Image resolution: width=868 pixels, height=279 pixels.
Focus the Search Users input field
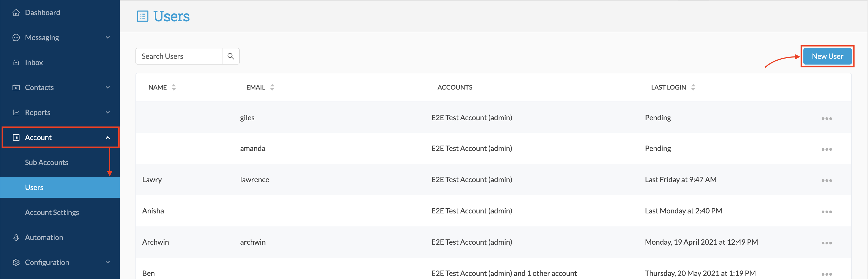(179, 56)
